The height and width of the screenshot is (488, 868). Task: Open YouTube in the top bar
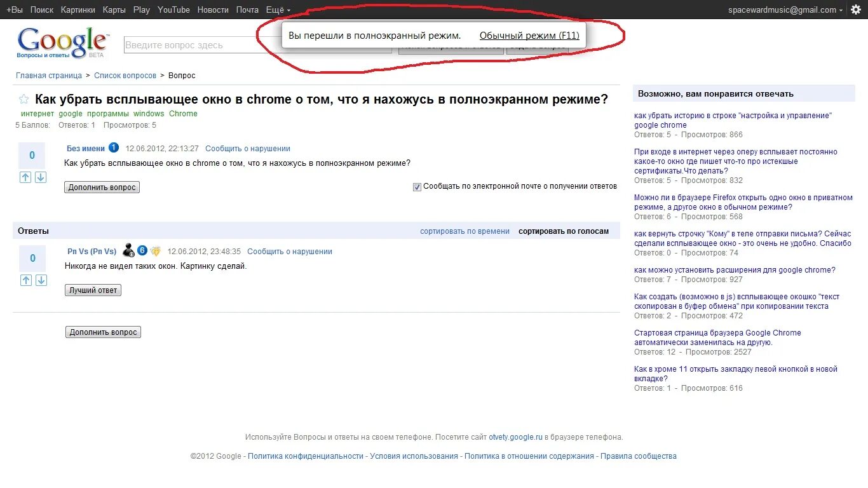[x=173, y=10]
